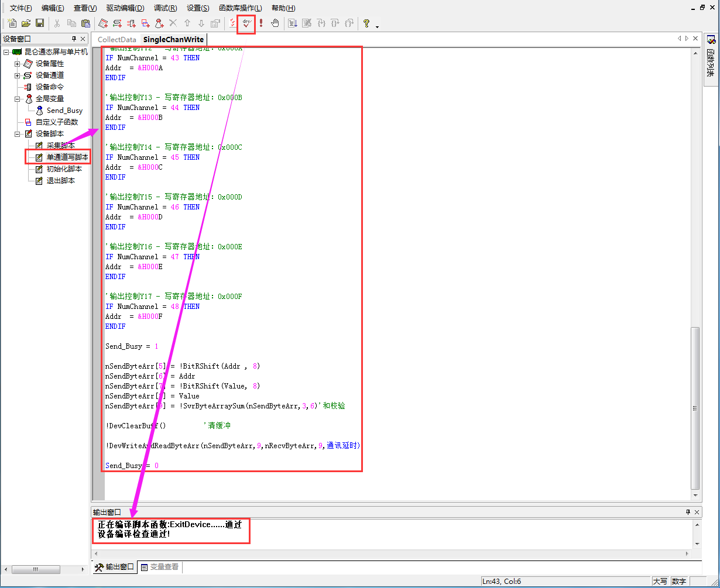
Task: Open the 单通道写脚本 script item
Action: click(67, 157)
